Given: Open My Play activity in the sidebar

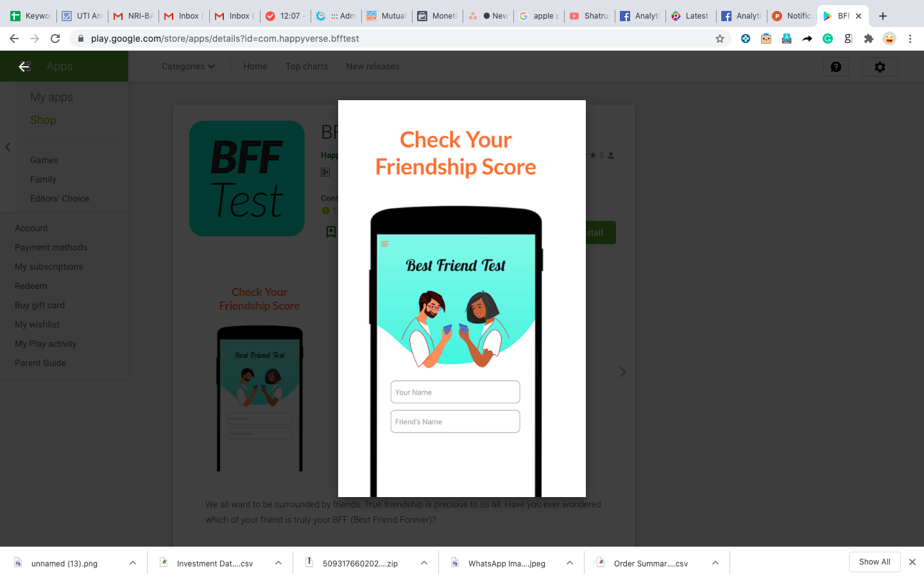Looking at the screenshot, I should coord(45,344).
